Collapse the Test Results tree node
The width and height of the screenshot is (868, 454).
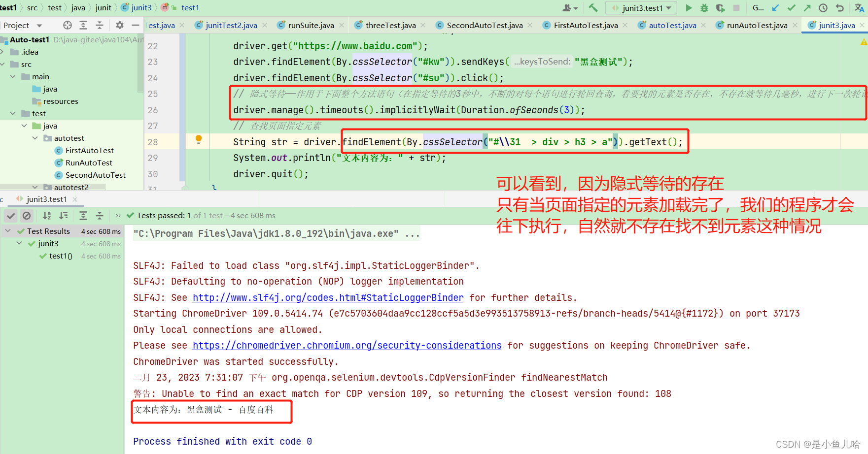8,231
